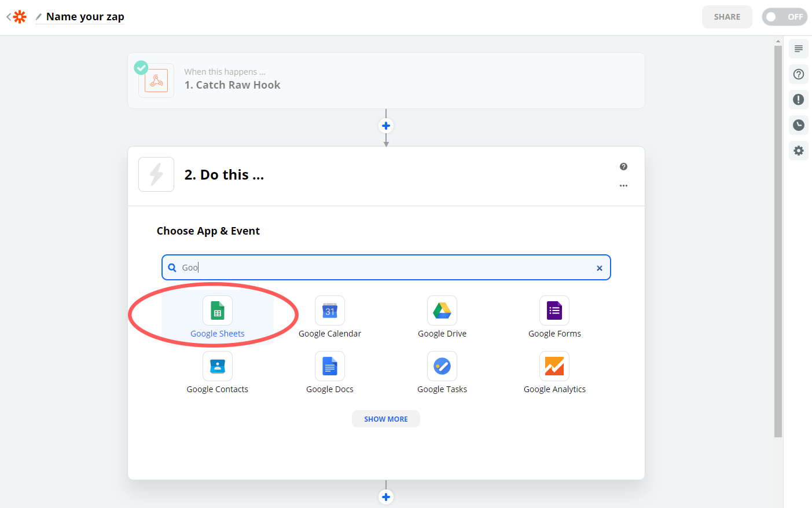Image resolution: width=812 pixels, height=508 pixels.
Task: Expand the Catch Raw Hook trigger step
Action: coord(386,79)
